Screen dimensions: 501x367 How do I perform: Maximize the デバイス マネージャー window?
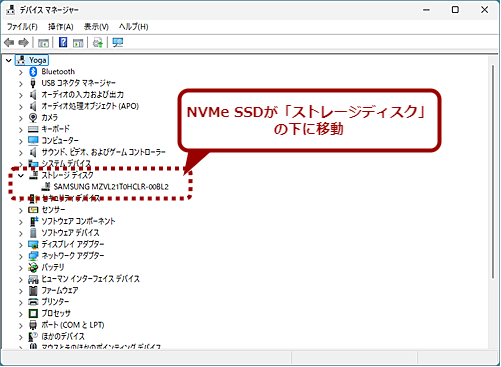coord(455,10)
